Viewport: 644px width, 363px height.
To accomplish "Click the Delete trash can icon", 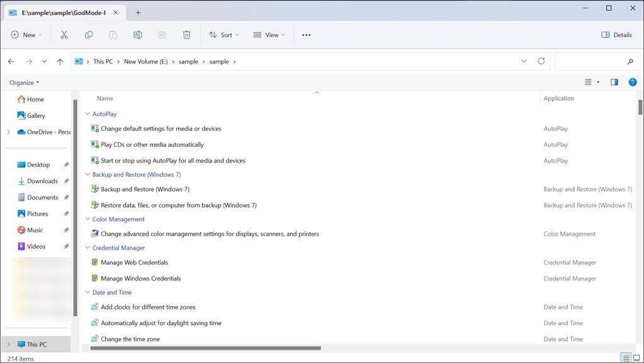I will 186,35.
